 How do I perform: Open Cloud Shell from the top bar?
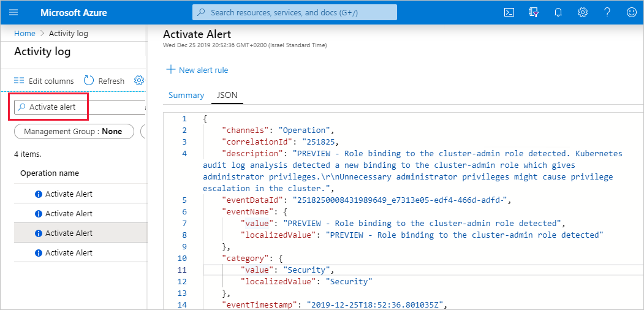coord(509,12)
